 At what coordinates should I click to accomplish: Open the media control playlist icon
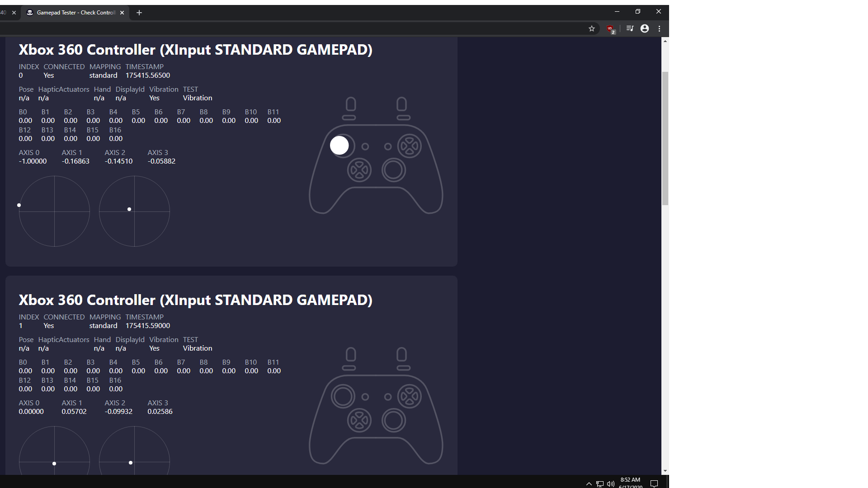pyautogui.click(x=630, y=28)
